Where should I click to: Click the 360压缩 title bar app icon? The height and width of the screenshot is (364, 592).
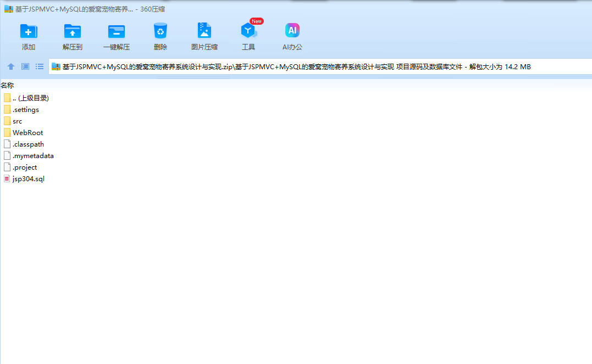pos(9,9)
